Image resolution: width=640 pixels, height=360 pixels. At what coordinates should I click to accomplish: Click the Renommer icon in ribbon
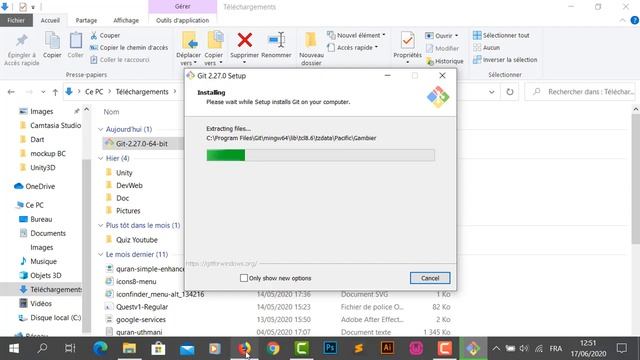(276, 40)
